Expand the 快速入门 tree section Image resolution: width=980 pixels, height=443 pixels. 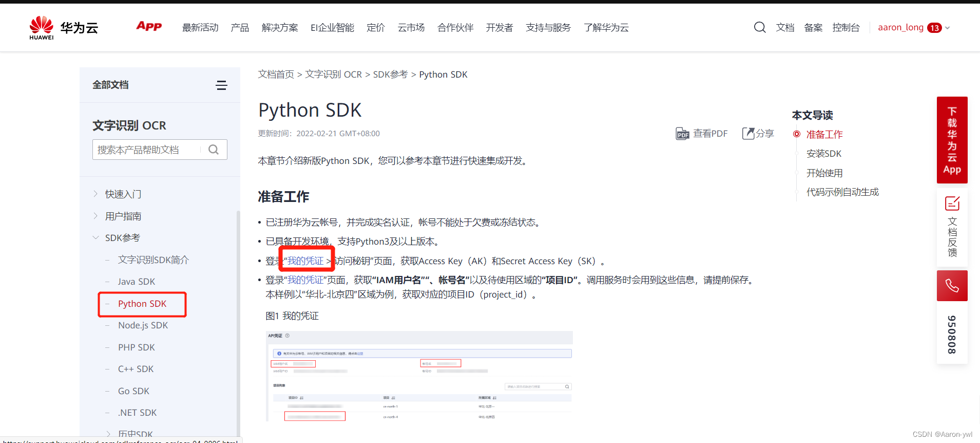(95, 194)
